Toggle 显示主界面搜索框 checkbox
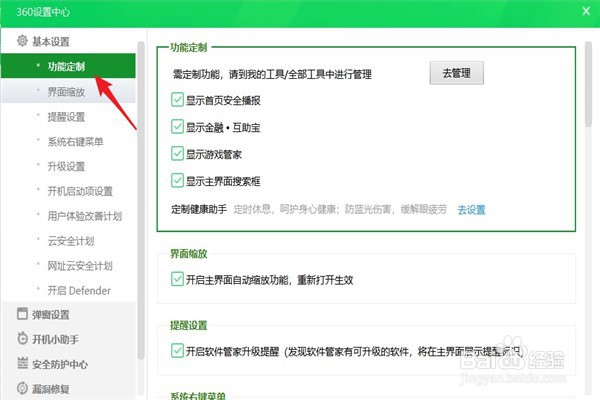This screenshot has height=400, width=600. pyautogui.click(x=177, y=180)
